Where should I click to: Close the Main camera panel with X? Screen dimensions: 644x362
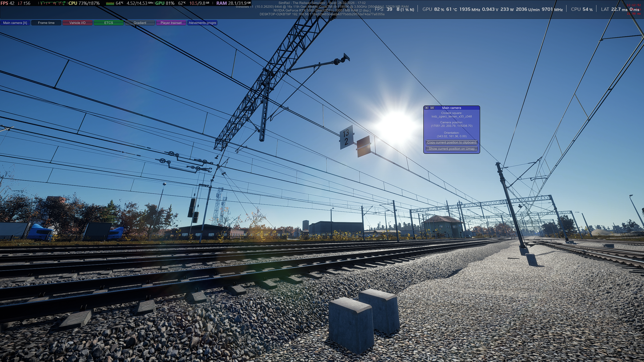tap(427, 108)
